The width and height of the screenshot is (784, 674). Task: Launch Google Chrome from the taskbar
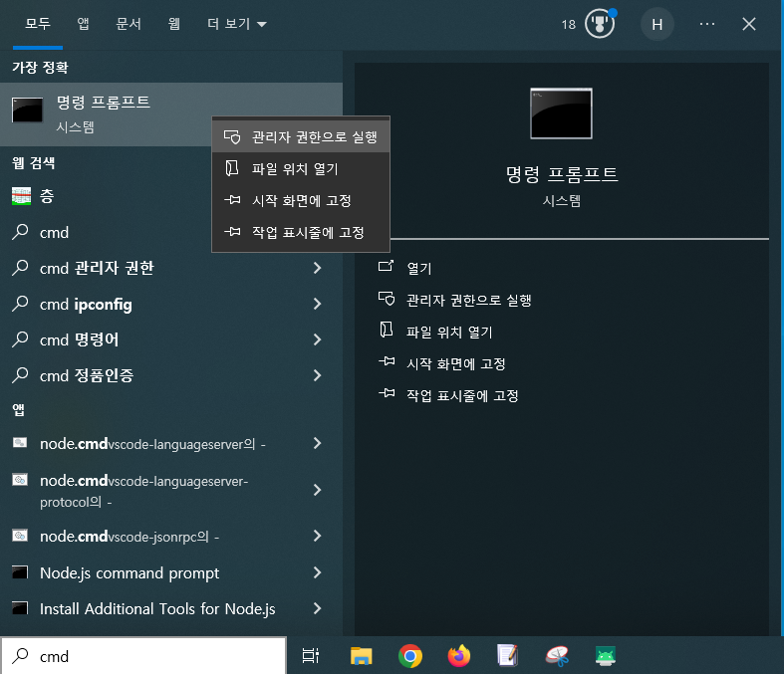(410, 656)
